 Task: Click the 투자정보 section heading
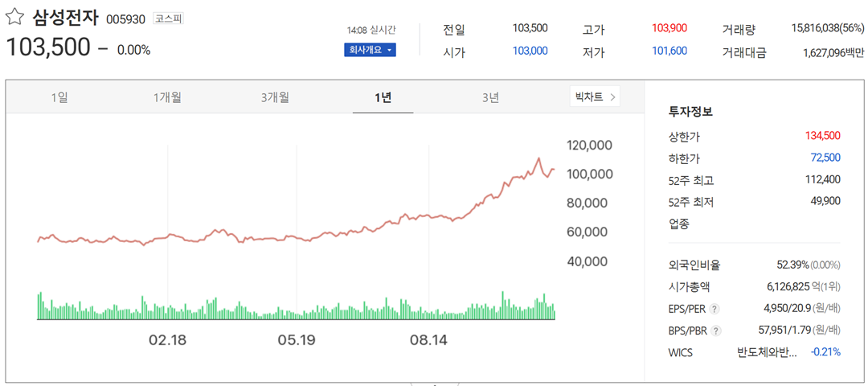(691, 111)
